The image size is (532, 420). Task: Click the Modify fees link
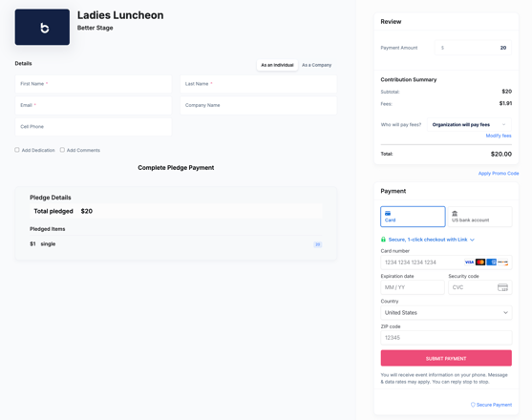(x=499, y=136)
